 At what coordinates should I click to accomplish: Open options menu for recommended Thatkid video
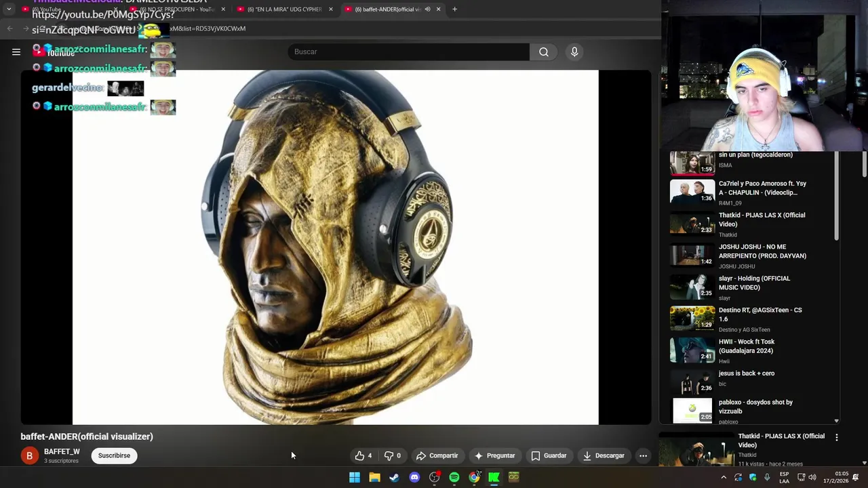[x=836, y=438]
